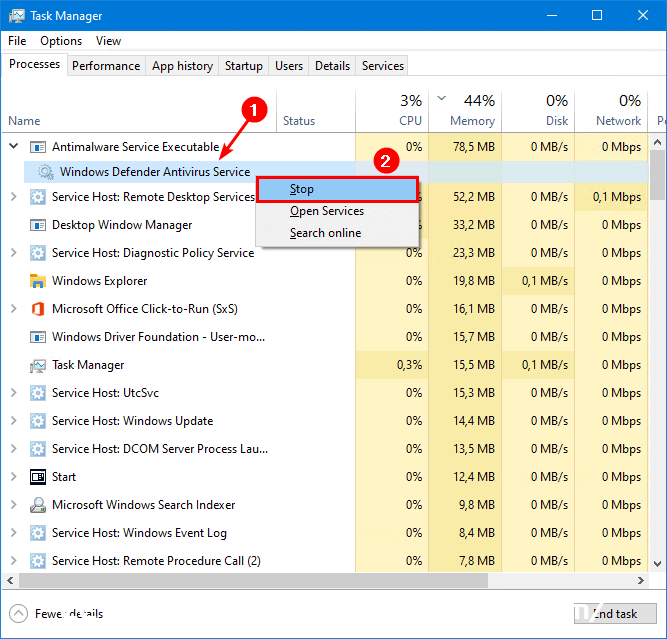Switch to the Users tab
The image size is (667, 639).
pos(289,66)
